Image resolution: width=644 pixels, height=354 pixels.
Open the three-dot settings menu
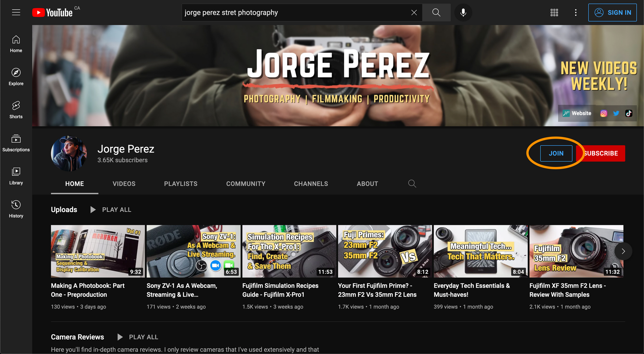click(x=576, y=13)
